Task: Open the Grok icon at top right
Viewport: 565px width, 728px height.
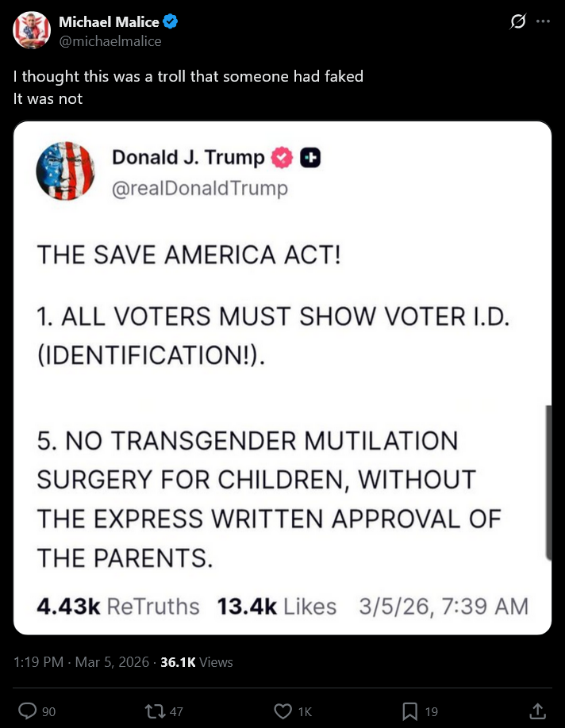Action: tap(517, 21)
